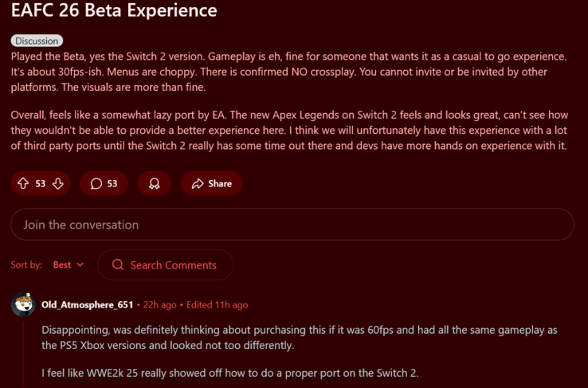The image size is (588, 388).
Task: Click the chevron next to Best
Action: click(x=80, y=265)
